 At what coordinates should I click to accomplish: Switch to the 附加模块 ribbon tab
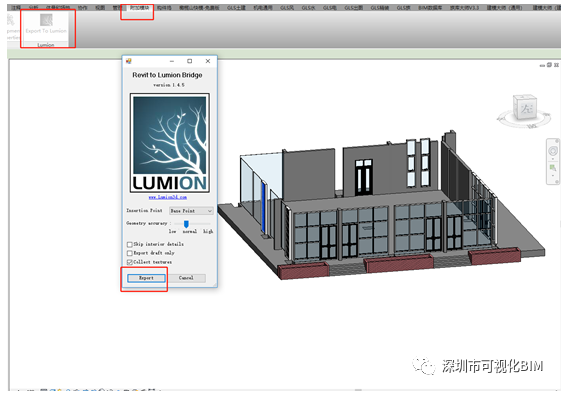click(x=140, y=7)
